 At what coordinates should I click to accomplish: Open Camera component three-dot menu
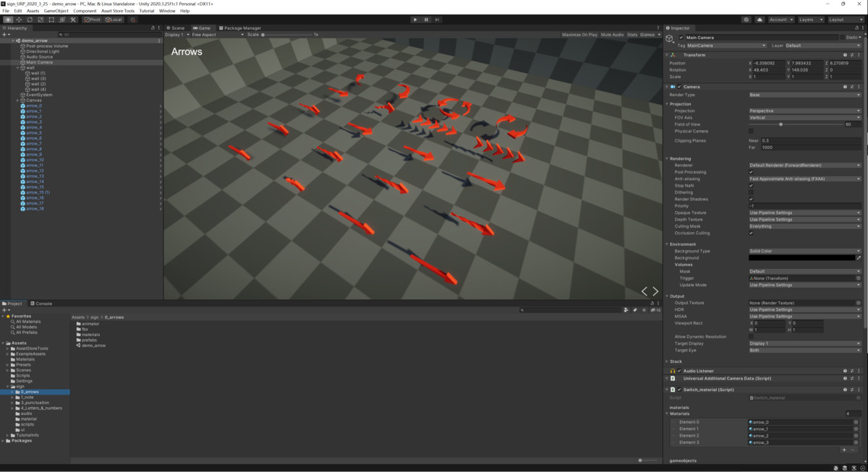click(859, 87)
